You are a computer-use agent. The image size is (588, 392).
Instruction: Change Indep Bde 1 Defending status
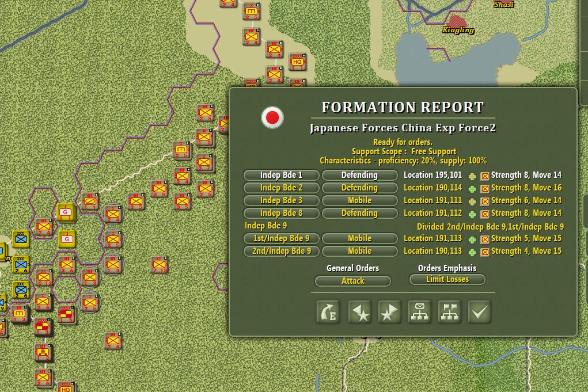[x=359, y=175]
